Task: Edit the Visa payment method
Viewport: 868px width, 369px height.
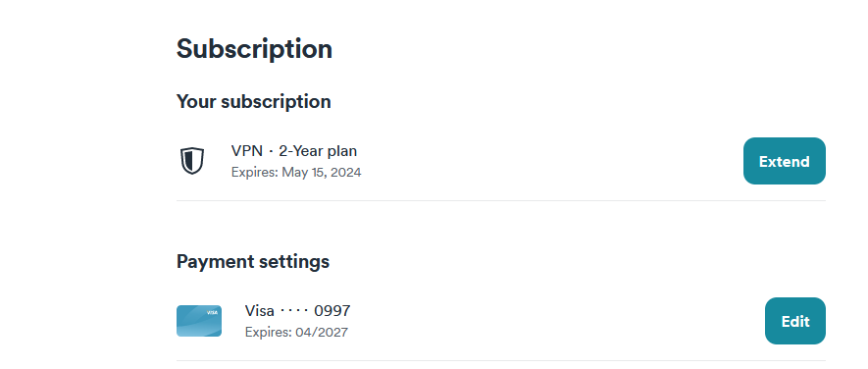Action: pyautogui.click(x=794, y=321)
